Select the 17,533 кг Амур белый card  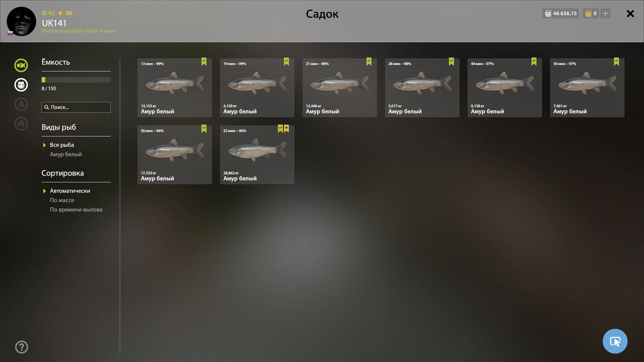point(175,155)
